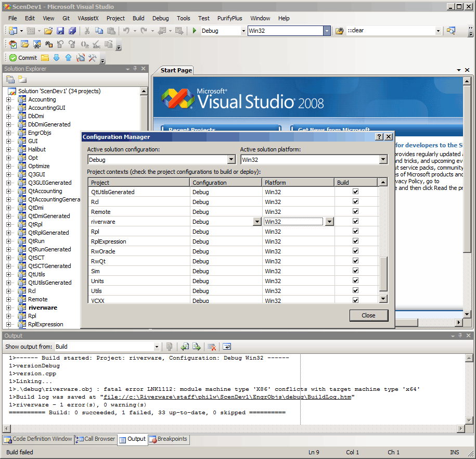Click the Clear All output icon
Viewport: 476px width, 459px height.
pyautogui.click(x=212, y=347)
